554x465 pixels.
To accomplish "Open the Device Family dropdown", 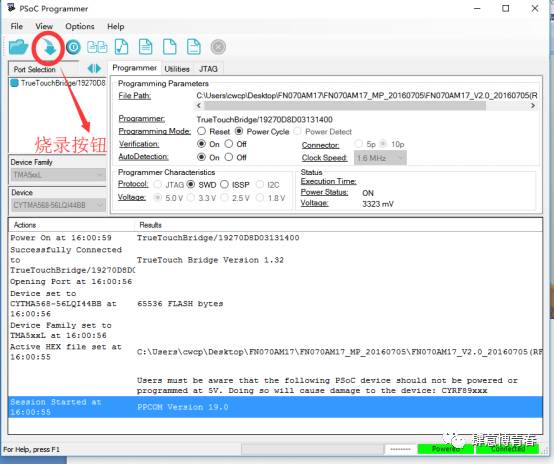I will [x=58, y=175].
